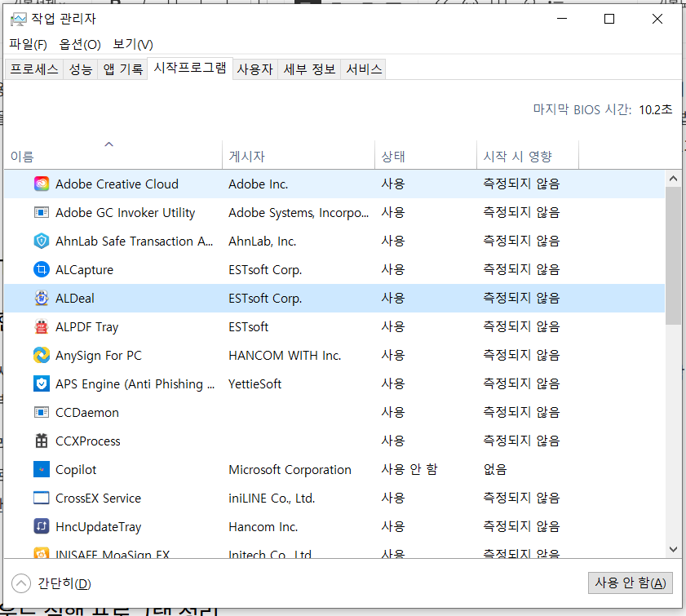
Task: Click the Adobe GC Invoker Utility icon
Action: pos(42,213)
